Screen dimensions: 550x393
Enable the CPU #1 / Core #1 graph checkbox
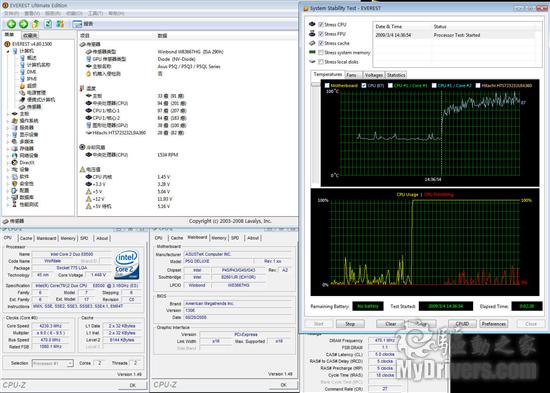click(390, 85)
